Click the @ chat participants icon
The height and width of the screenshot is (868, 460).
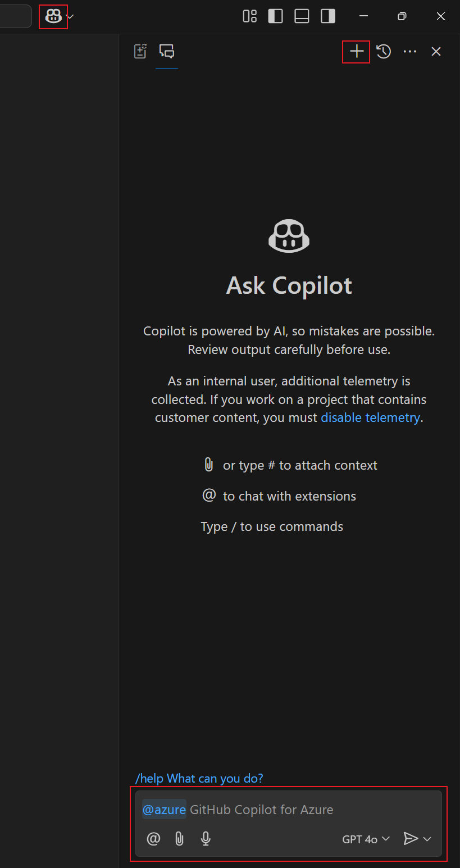[x=153, y=839]
